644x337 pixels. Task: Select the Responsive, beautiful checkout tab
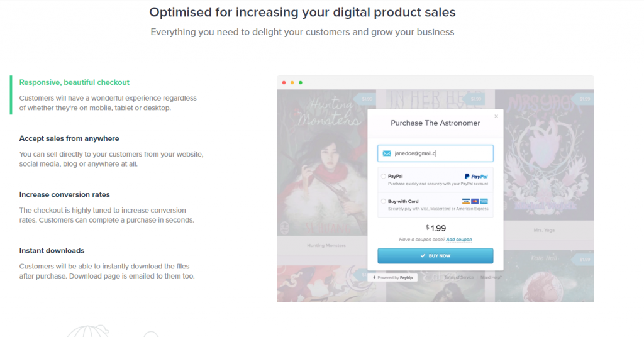[x=74, y=82]
